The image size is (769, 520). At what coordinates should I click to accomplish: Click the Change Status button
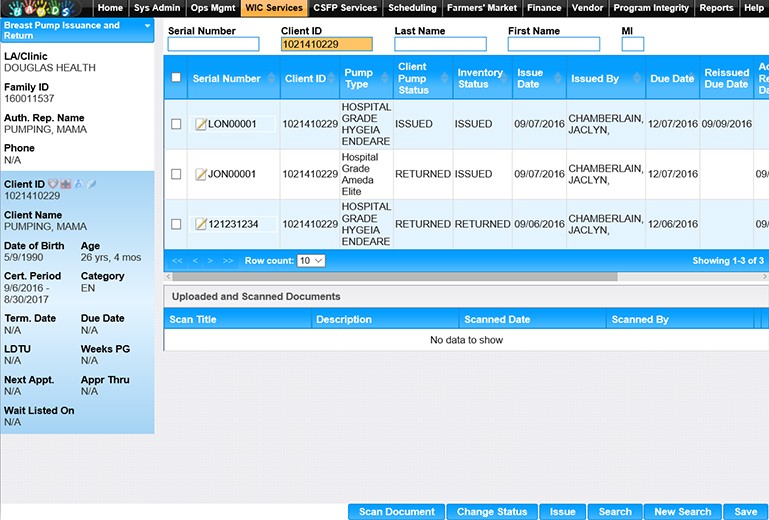(x=491, y=512)
